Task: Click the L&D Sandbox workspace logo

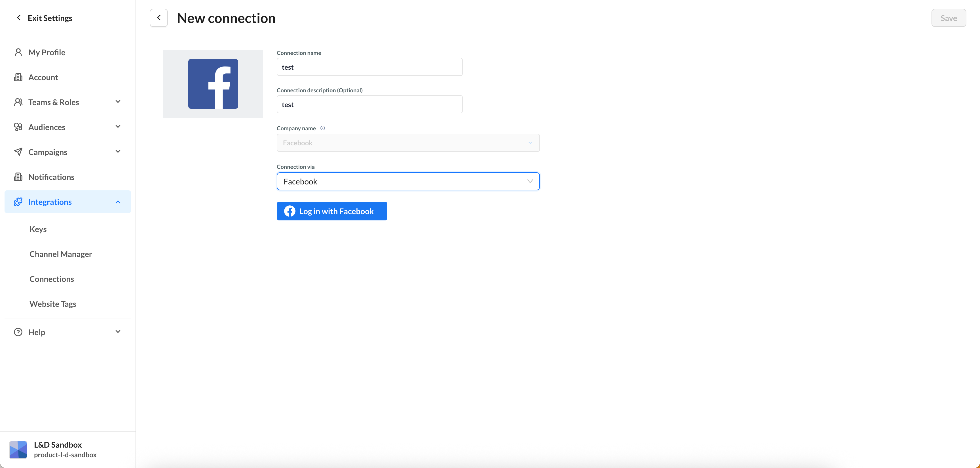Action: (18, 449)
